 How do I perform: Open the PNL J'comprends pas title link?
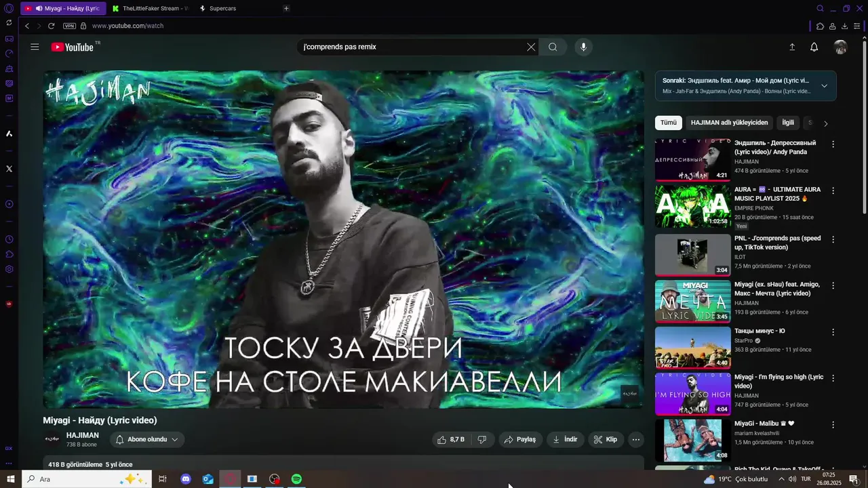click(x=778, y=243)
